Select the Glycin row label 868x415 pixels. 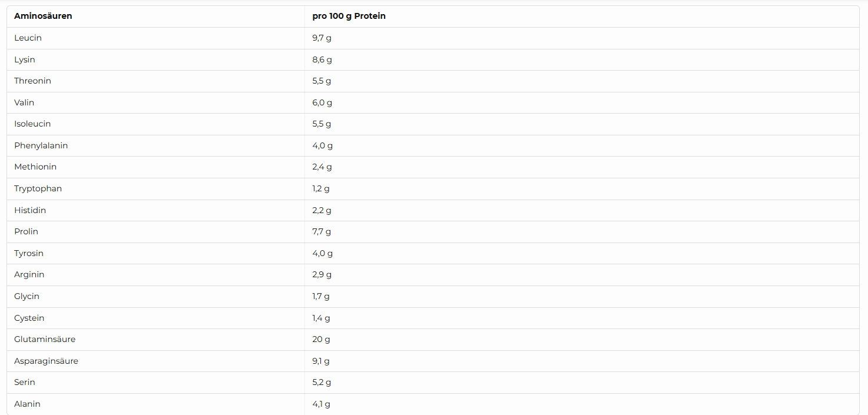(x=26, y=297)
